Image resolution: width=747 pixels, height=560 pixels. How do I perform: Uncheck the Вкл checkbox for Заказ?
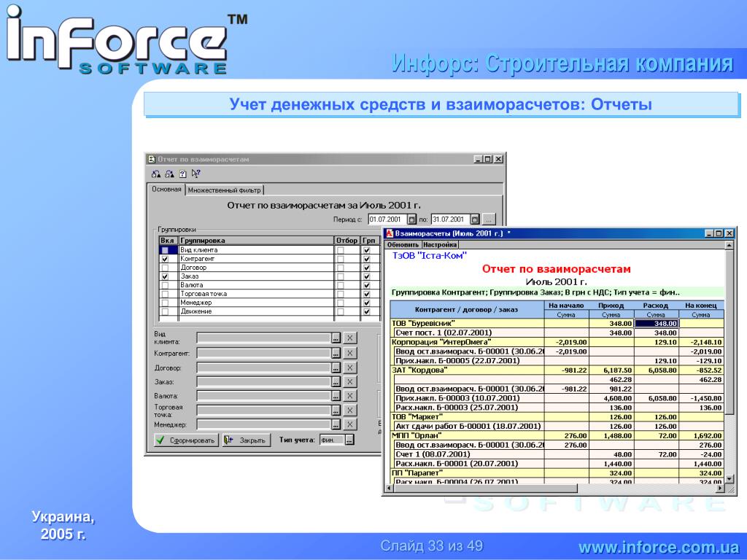[x=165, y=276]
